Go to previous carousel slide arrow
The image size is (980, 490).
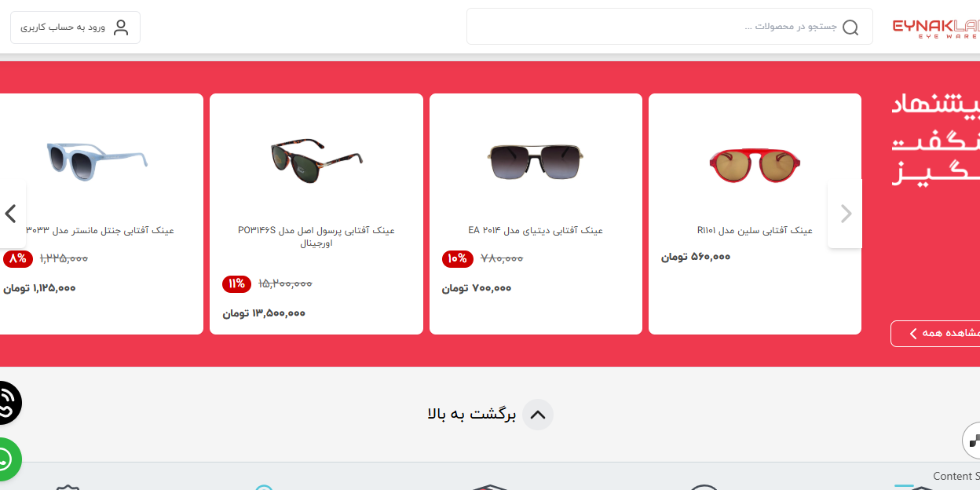11,214
